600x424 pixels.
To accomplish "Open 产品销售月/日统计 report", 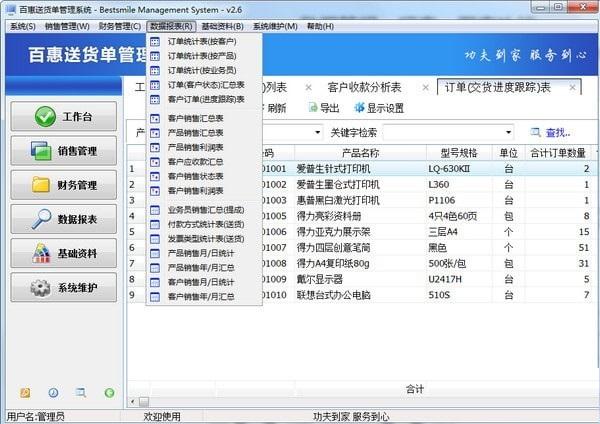I will click(201, 253).
